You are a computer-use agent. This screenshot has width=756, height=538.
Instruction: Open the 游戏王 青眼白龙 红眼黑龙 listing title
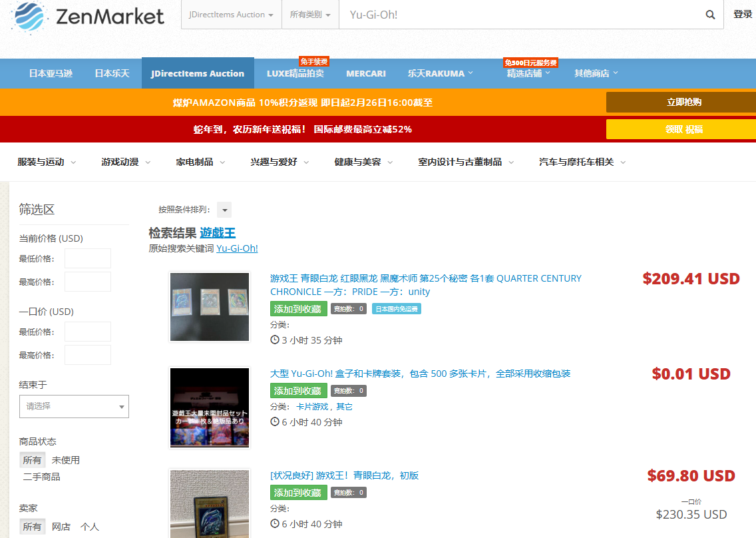point(426,285)
